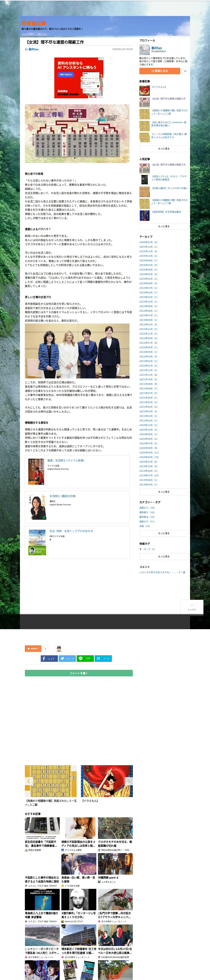Open the post title 【女流】理不尽な連盟の隠蔽工作
The image size is (210, 980).
(x=54, y=42)
